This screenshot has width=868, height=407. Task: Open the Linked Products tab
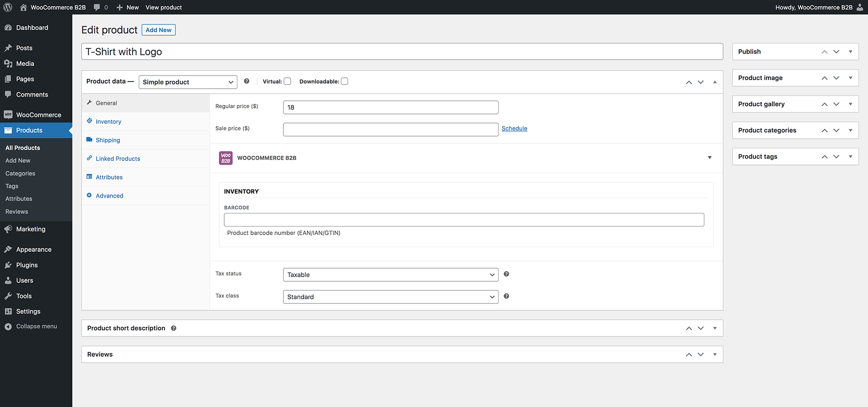118,159
